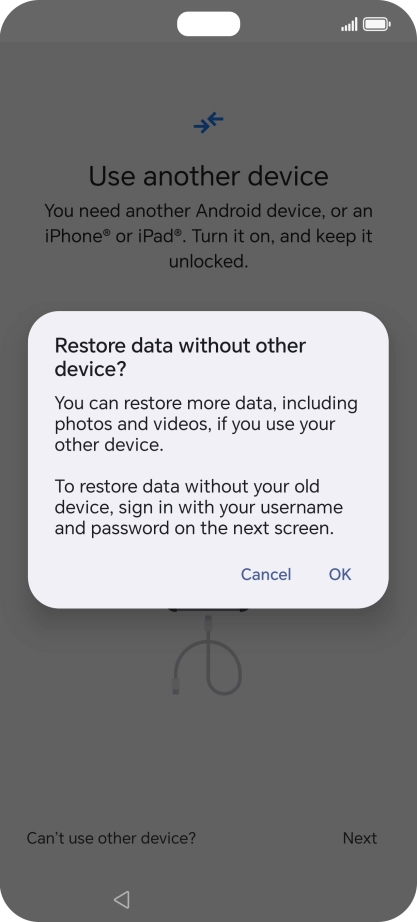Go back using the triangle navigation icon
417x922 pixels.
coord(121,899)
